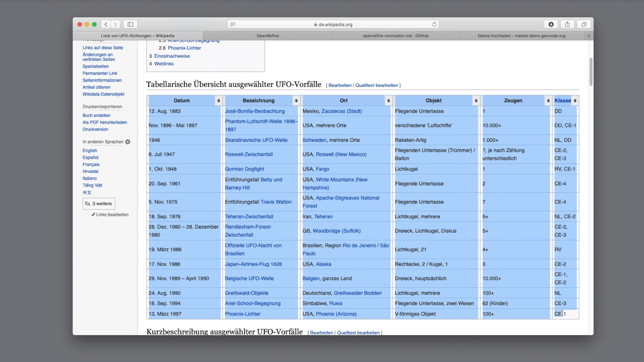Sort table by Datum column arrows

tap(218, 101)
